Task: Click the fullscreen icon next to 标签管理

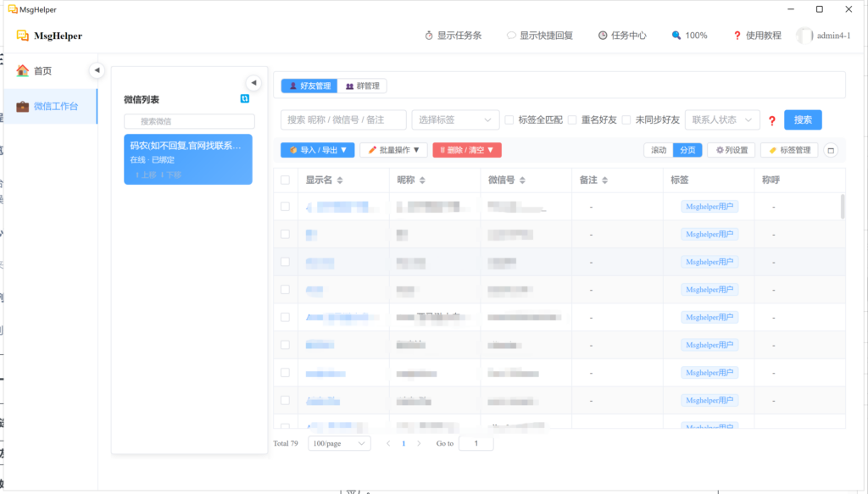Action: point(831,150)
